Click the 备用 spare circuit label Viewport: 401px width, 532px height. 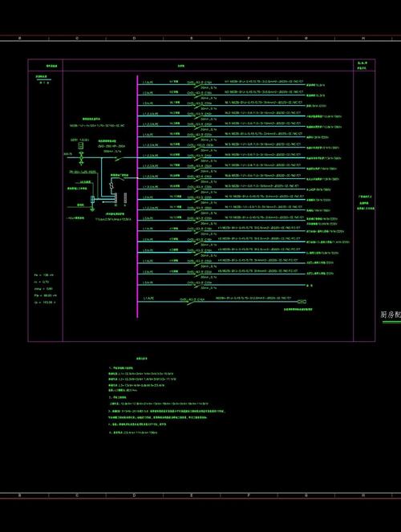[310, 286]
